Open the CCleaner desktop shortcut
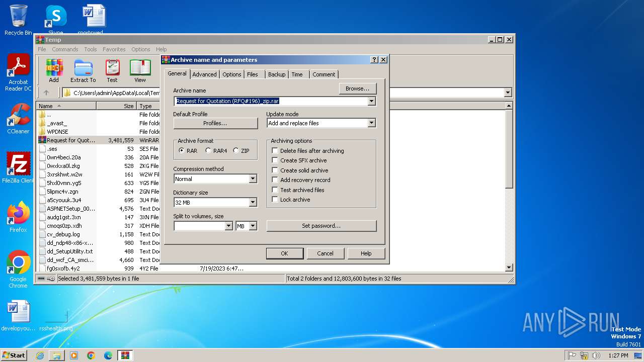The image size is (644, 362). [x=18, y=119]
